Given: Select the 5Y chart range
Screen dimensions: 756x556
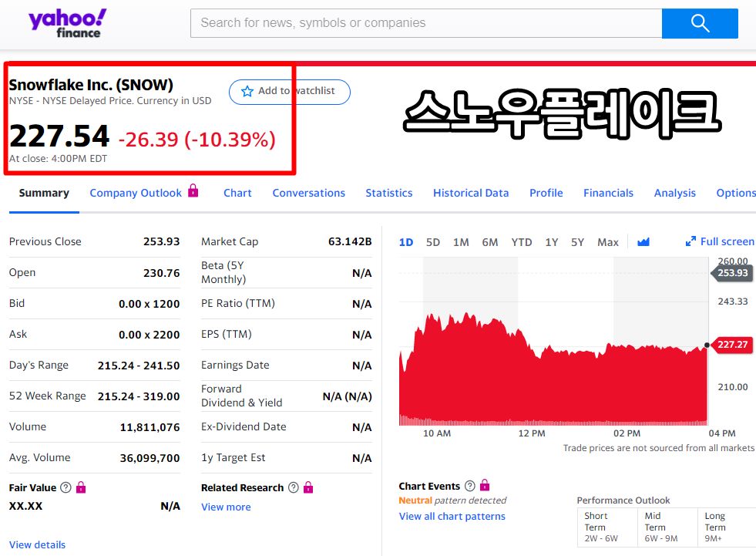Looking at the screenshot, I should (x=578, y=242).
